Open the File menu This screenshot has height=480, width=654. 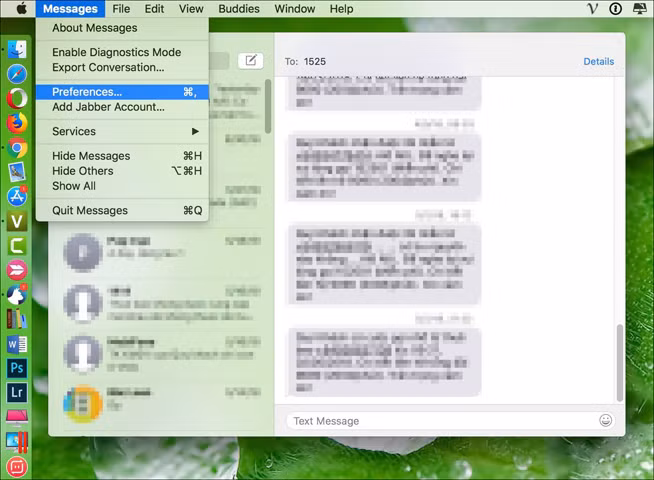121,8
